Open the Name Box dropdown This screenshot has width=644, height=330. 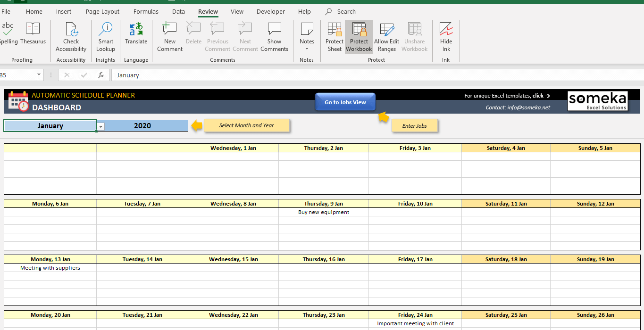39,74
